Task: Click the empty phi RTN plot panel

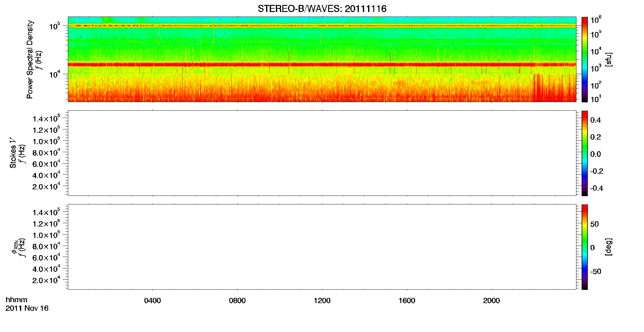Action: tap(322, 247)
